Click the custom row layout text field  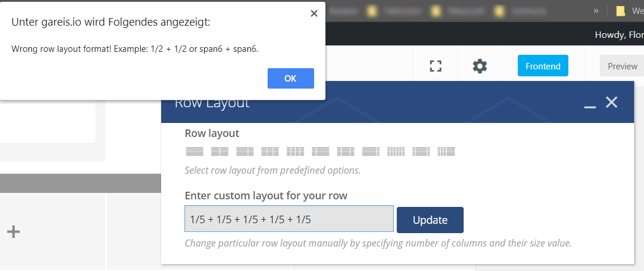(289, 220)
